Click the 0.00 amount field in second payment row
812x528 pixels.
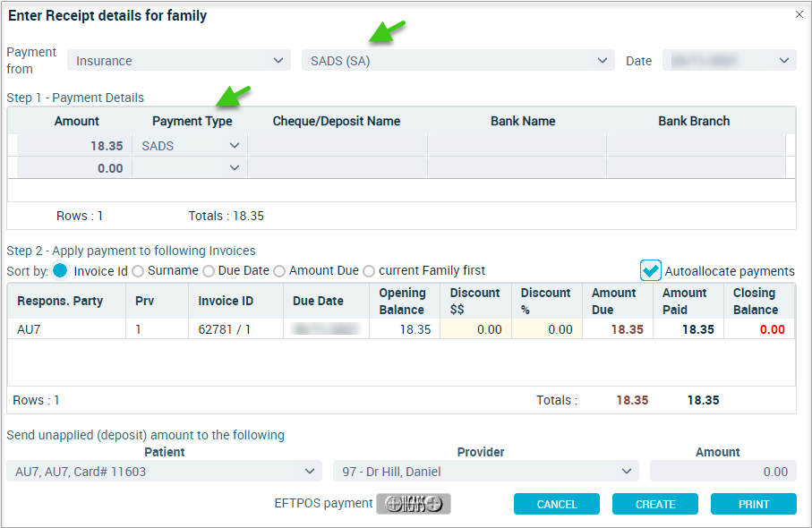(74, 168)
